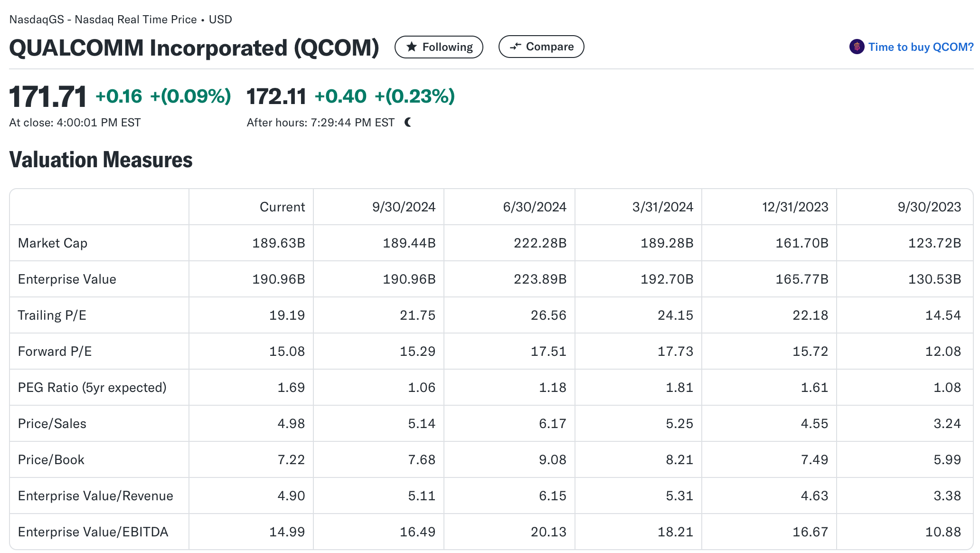Image resolution: width=980 pixels, height=553 pixels.
Task: Open the 'Time to buy QCOM?' link
Action: tap(921, 47)
